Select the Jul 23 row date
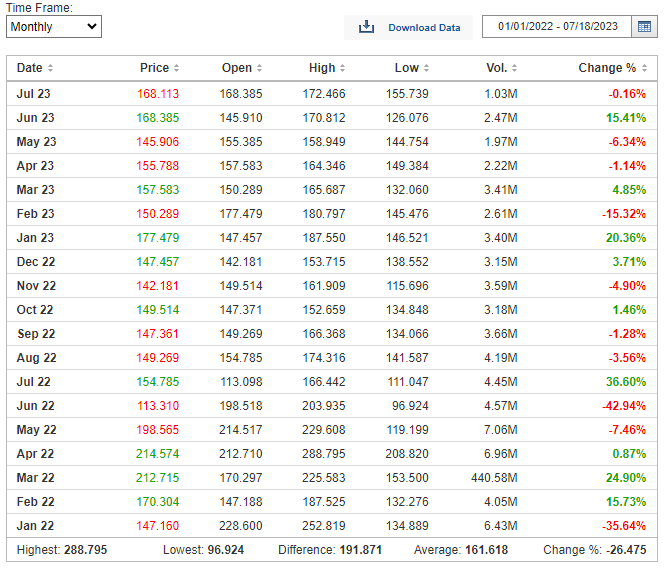Image resolution: width=666 pixels, height=571 pixels. (36, 93)
